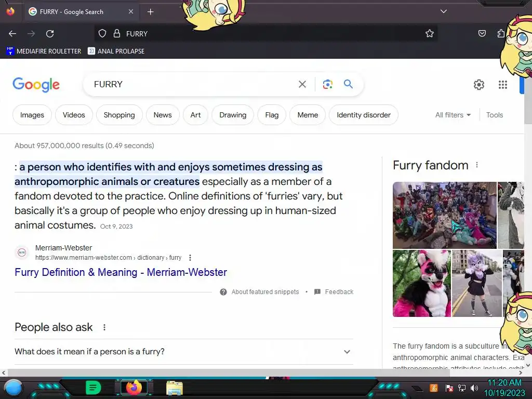The width and height of the screenshot is (532, 399).
Task: Open the extensions puzzle icon
Action: (501, 33)
